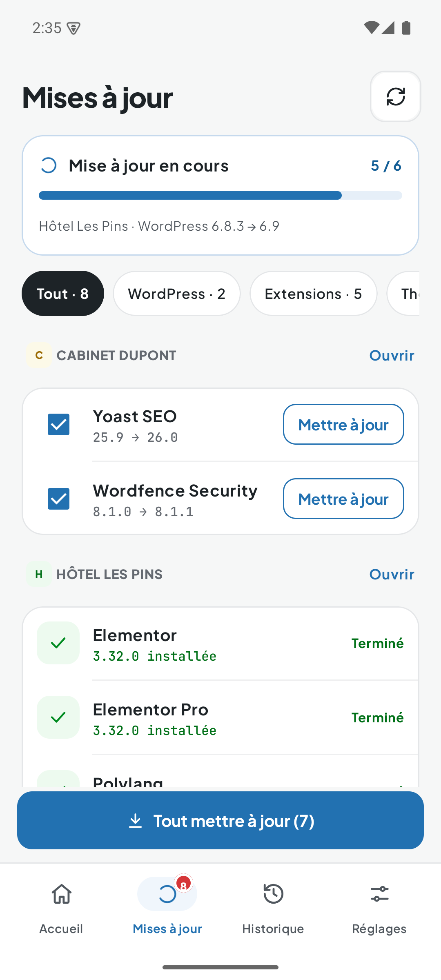Open Réglages sliders icon
This screenshot has height=980, width=441.
click(379, 894)
